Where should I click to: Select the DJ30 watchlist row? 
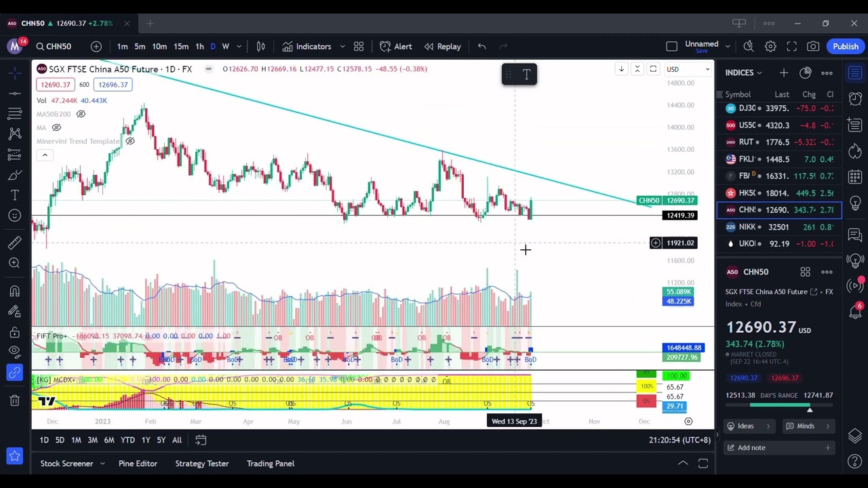click(x=779, y=108)
